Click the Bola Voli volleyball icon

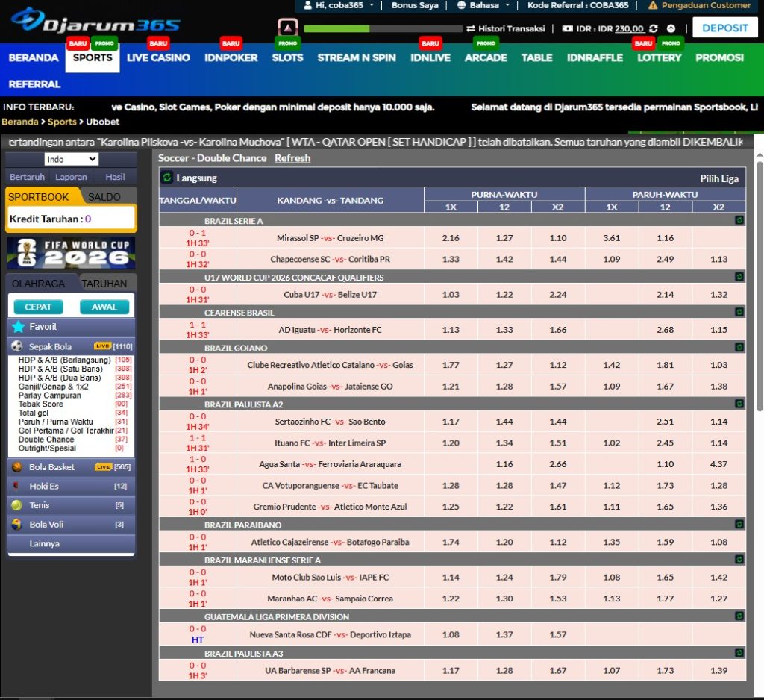click(17, 525)
